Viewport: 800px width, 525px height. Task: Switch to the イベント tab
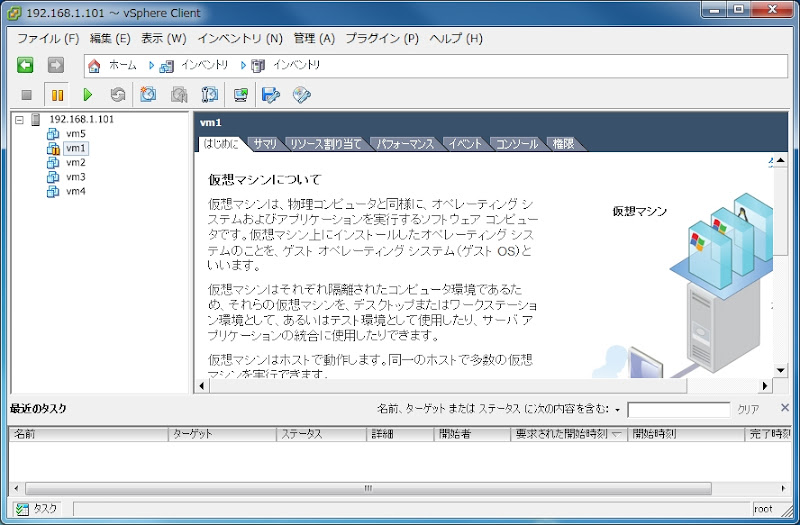(465, 144)
